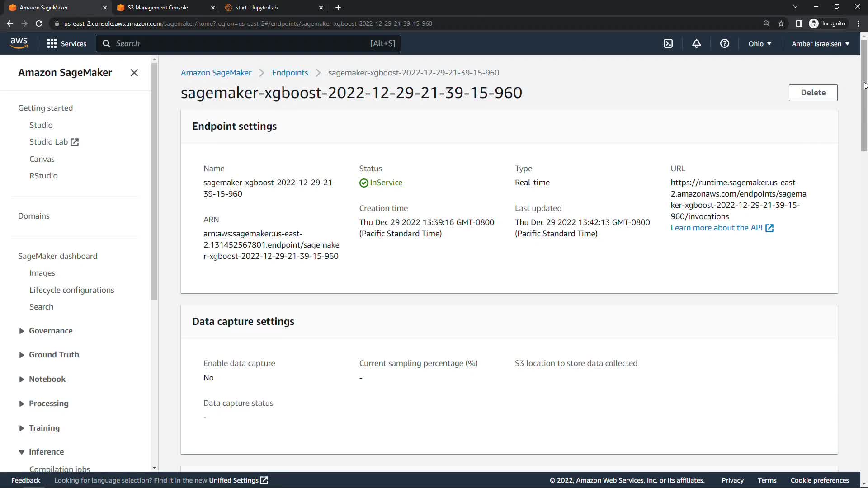Viewport: 868px width, 488px height.
Task: Switch to the S3 Management Console tab
Action: point(158,8)
